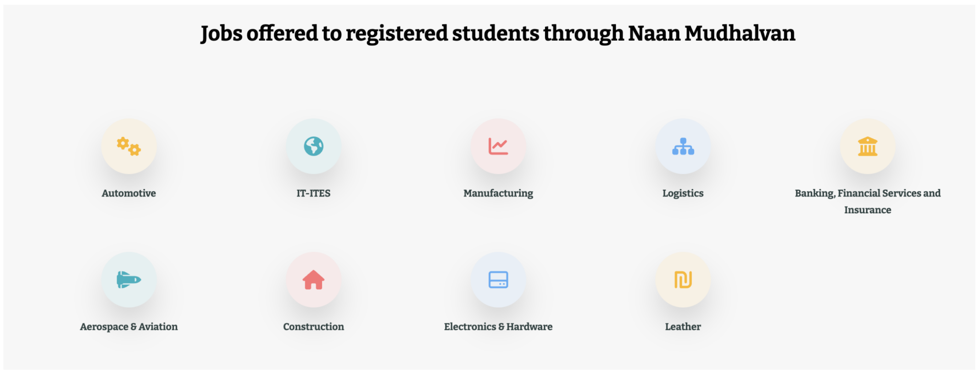Select the Construction category text
This screenshot has width=980, height=373.
(313, 327)
